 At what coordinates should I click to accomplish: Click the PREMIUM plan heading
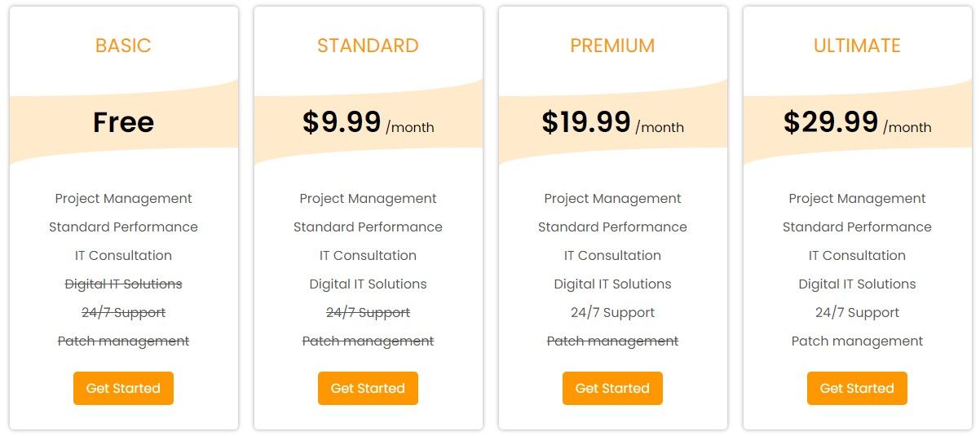pos(612,46)
